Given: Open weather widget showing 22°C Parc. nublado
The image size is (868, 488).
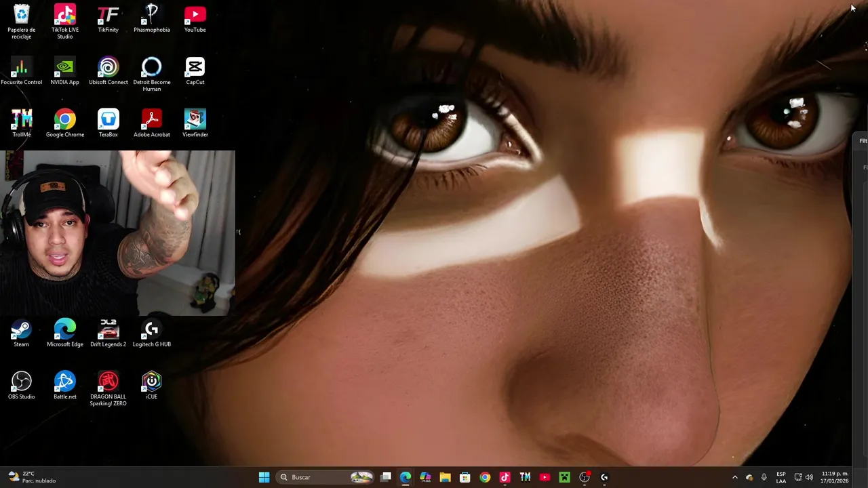Looking at the screenshot, I should coord(32,477).
